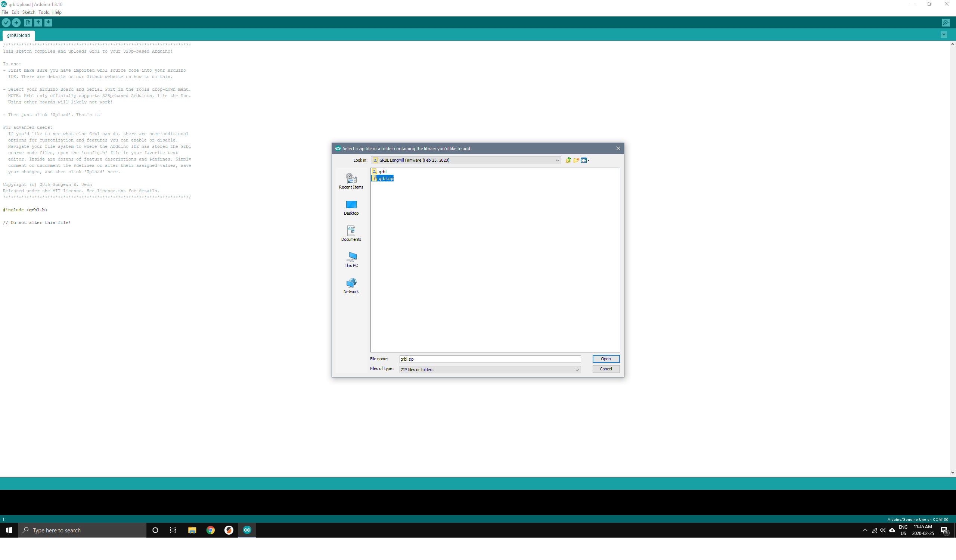This screenshot has height=560, width=956.
Task: Select the grbl.zip file
Action: (x=382, y=178)
